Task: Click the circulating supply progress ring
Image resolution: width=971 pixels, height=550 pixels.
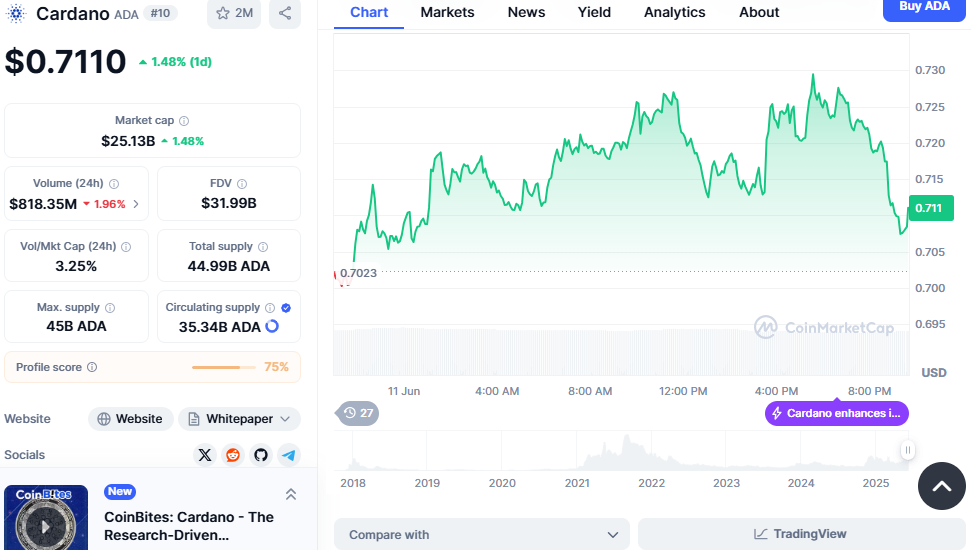Action: point(272,326)
